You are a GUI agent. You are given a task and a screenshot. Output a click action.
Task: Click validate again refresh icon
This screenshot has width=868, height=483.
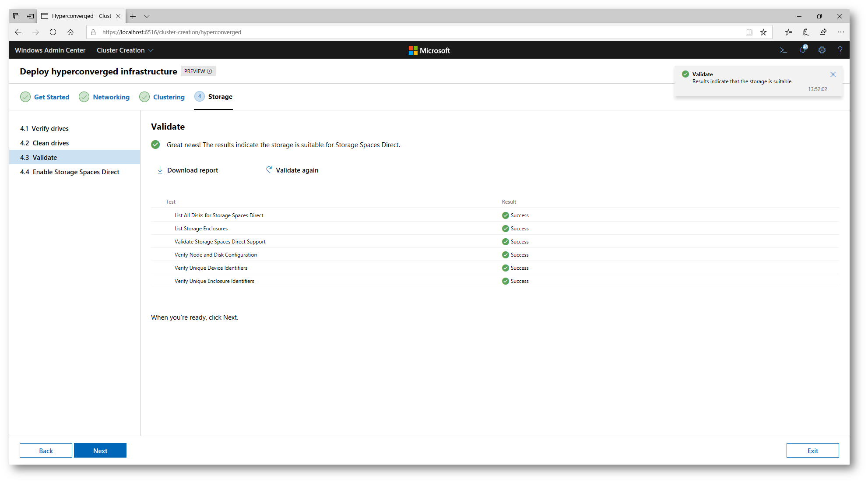coord(269,170)
